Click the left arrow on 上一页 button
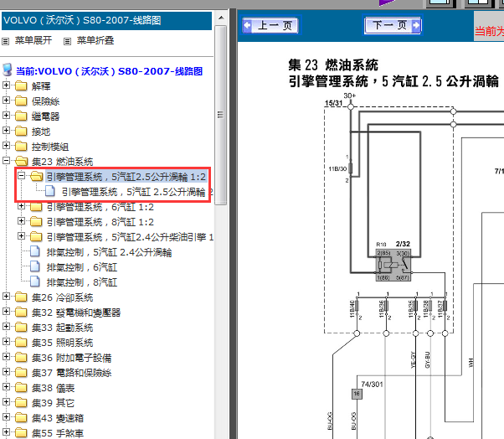The height and width of the screenshot is (439, 504). 247,25
